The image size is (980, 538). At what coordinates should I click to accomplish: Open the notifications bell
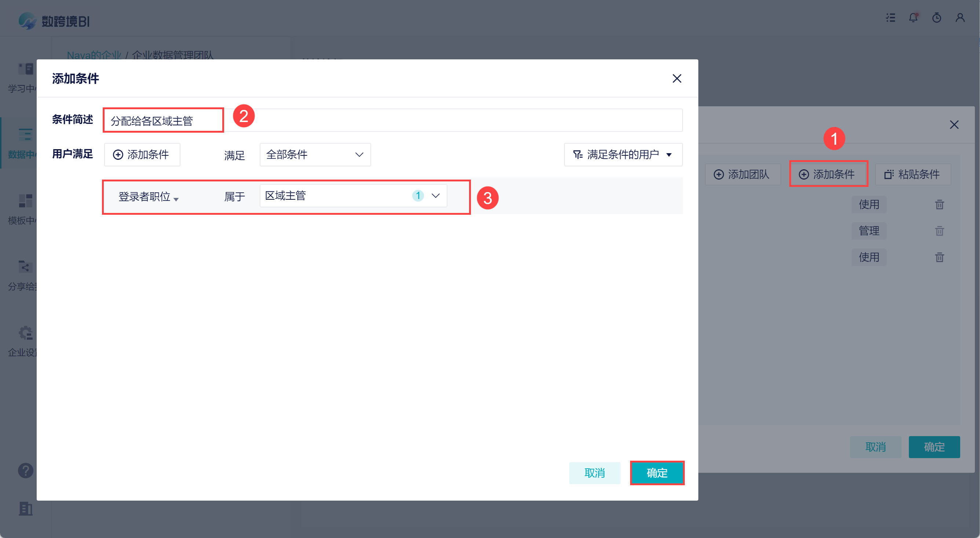coord(913,18)
